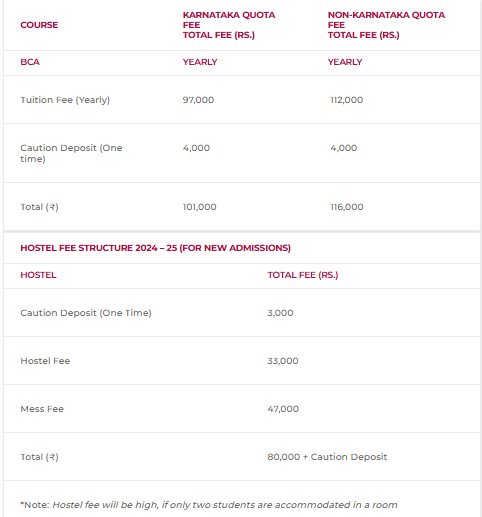Click the hostel fee note text
Image resolution: width=482 pixels, height=517 pixels.
pos(209,505)
